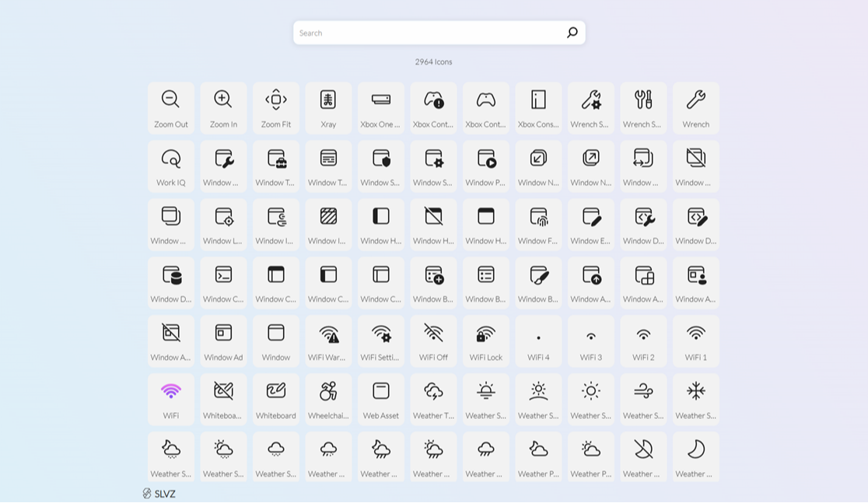Select the Xbox One icon tile
Image resolution: width=868 pixels, height=503 pixels.
click(x=381, y=108)
